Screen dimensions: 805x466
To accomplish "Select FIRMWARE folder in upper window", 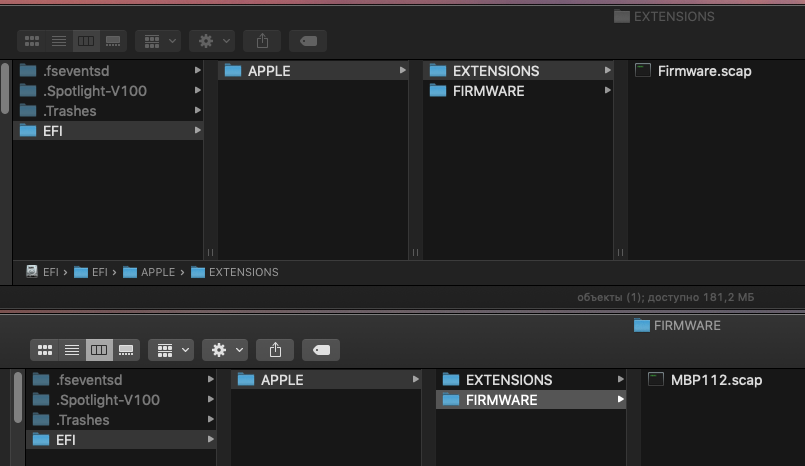I will [x=518, y=90].
